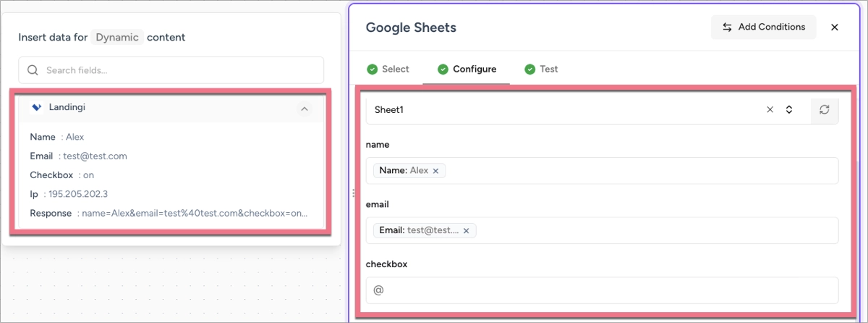This screenshot has width=868, height=323.
Task: Click the refresh sheets icon button
Action: point(824,110)
